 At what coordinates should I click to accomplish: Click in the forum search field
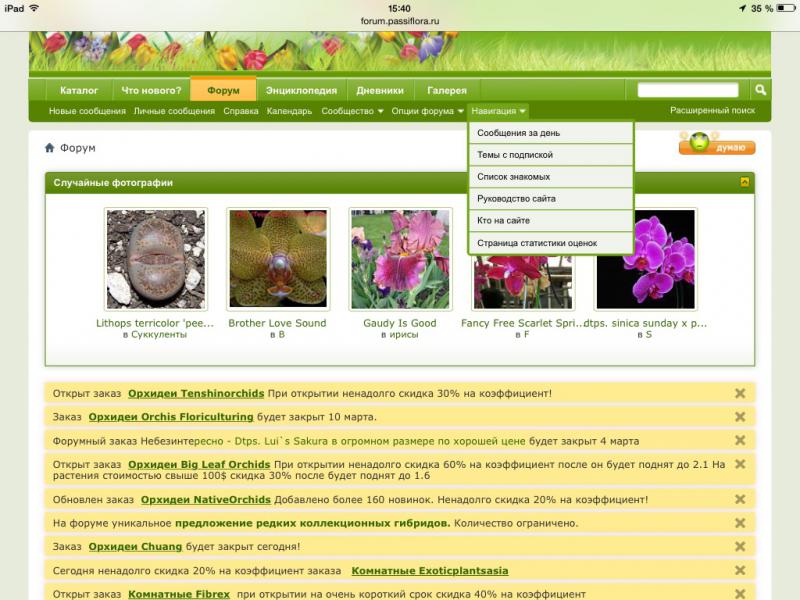[688, 90]
